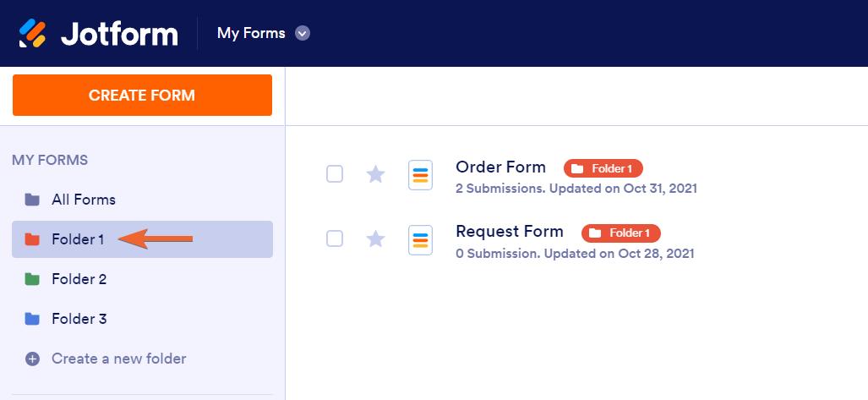Screen dimensions: 868x400
Task: Open the green Folder 2 icon
Action: pyautogui.click(x=32, y=279)
